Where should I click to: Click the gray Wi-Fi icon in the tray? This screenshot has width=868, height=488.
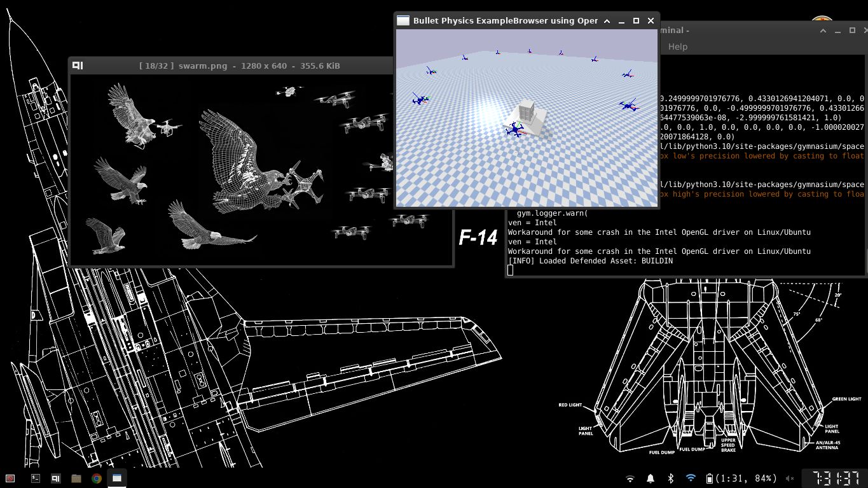(630, 478)
